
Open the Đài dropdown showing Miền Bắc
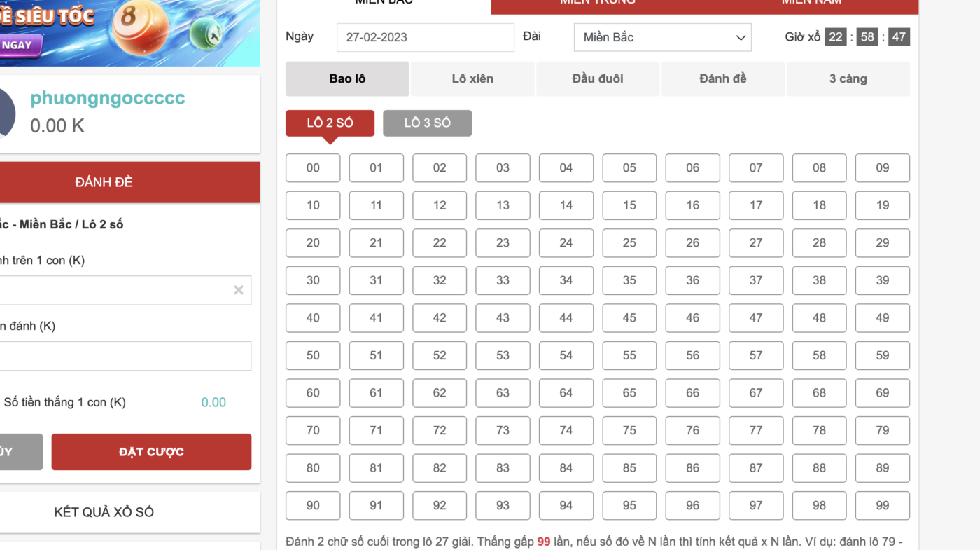pyautogui.click(x=662, y=38)
